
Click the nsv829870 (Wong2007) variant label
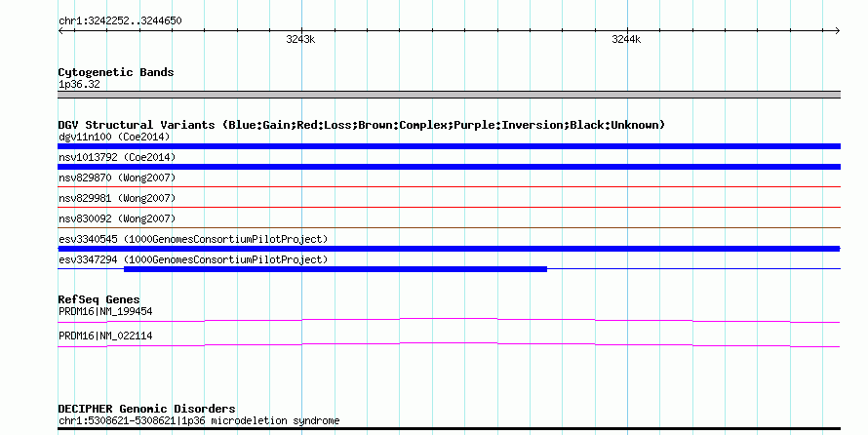click(117, 178)
